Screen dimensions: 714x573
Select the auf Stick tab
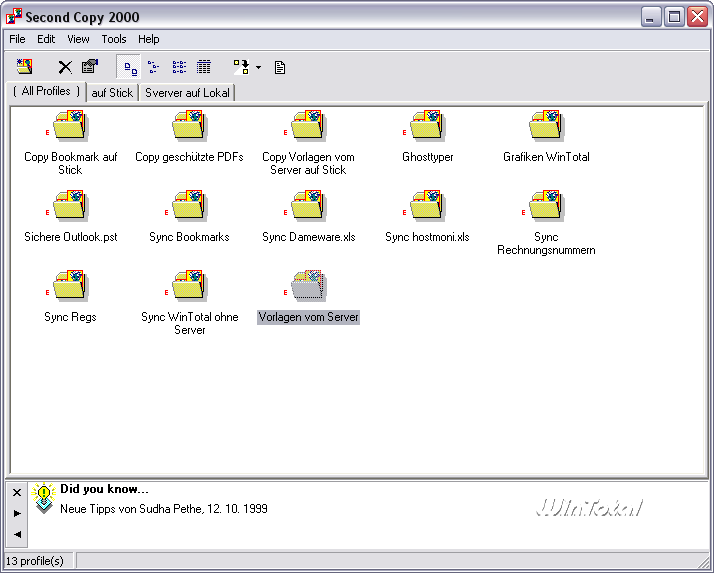(x=112, y=93)
